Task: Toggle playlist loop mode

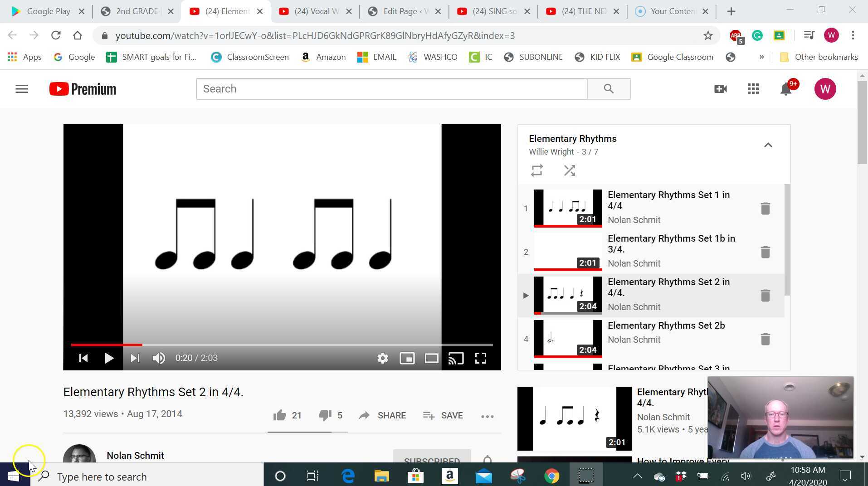Action: click(537, 170)
